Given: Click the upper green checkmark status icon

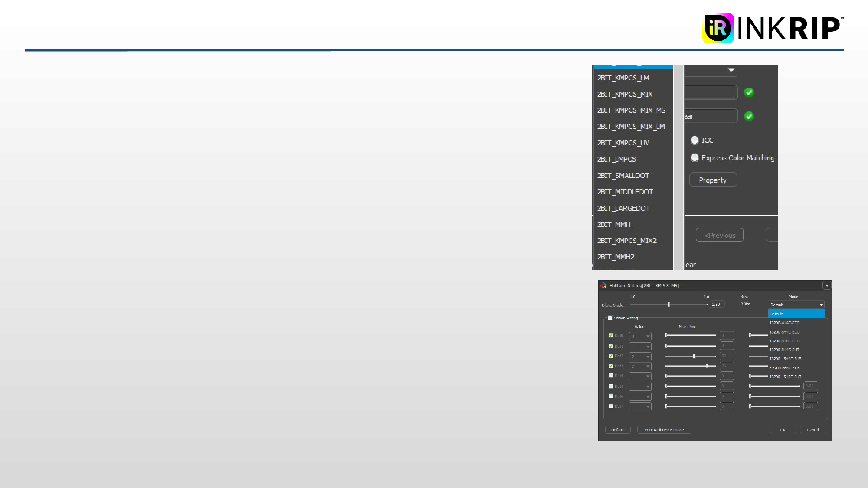Looking at the screenshot, I should point(749,92).
